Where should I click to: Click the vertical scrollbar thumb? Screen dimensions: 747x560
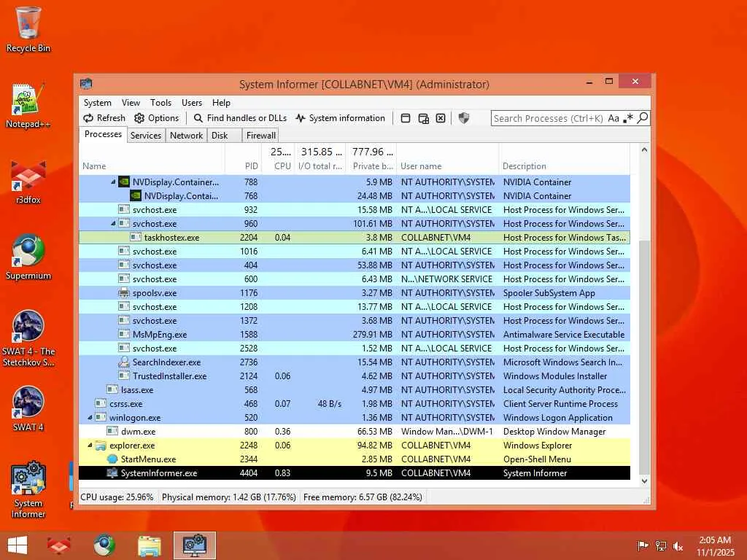coord(644,357)
